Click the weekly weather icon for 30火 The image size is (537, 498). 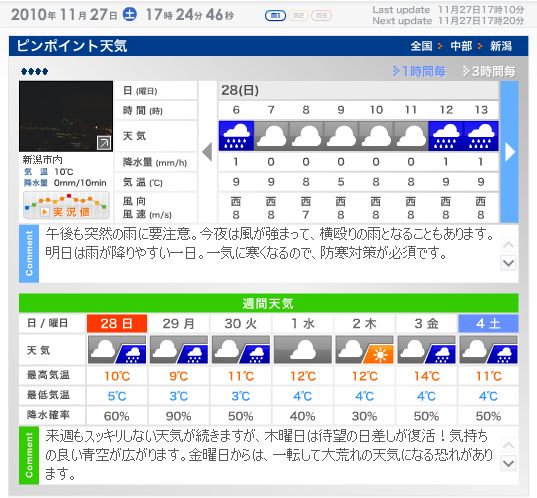[x=241, y=350]
